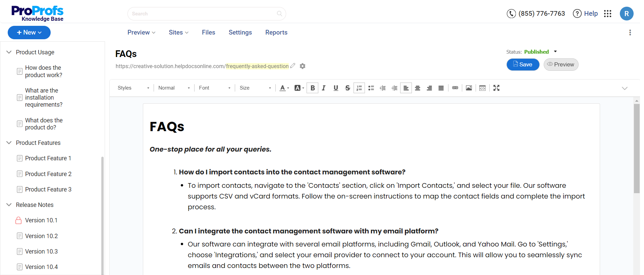Click into the Search field
644x275 pixels.
click(x=207, y=14)
